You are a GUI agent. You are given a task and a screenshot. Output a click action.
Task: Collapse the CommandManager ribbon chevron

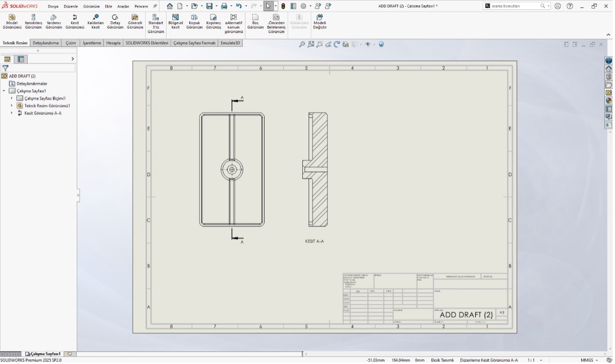(x=608, y=35)
